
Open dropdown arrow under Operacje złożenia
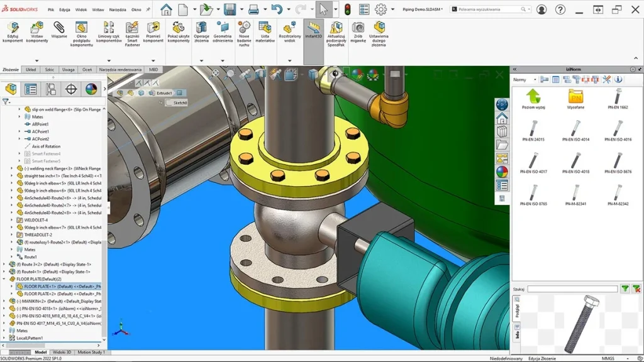[201, 61]
